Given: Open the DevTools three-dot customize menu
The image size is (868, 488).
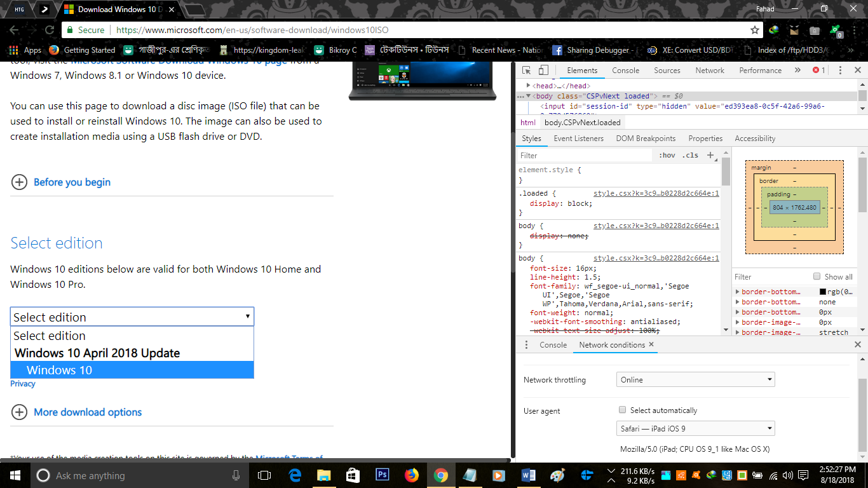Looking at the screenshot, I should (840, 71).
